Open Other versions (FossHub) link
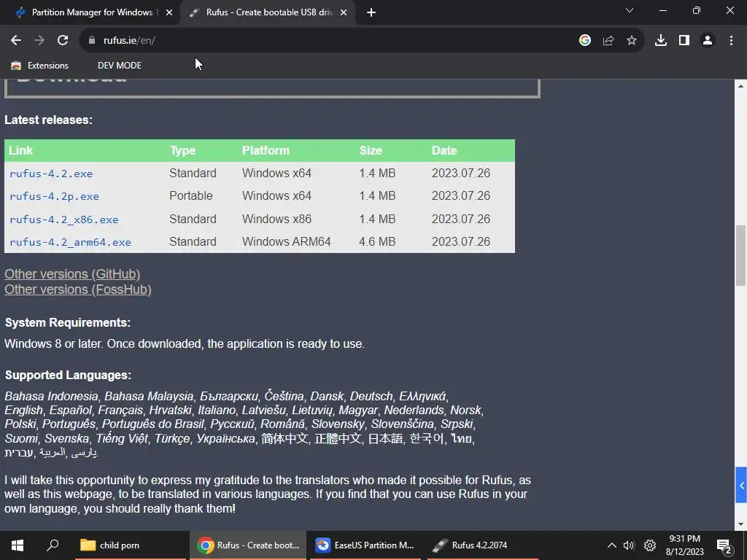Screen dimensions: 747x560 [77, 289]
